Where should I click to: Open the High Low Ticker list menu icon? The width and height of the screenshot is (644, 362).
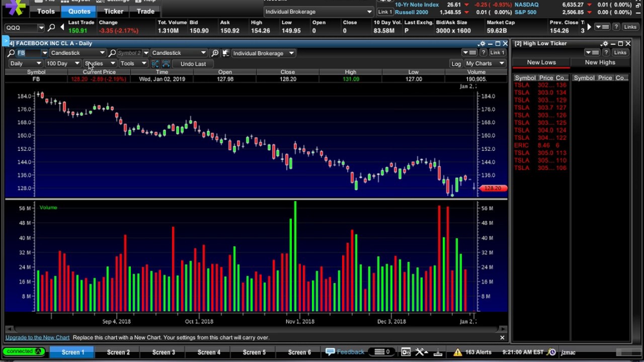pyautogui.click(x=593, y=52)
